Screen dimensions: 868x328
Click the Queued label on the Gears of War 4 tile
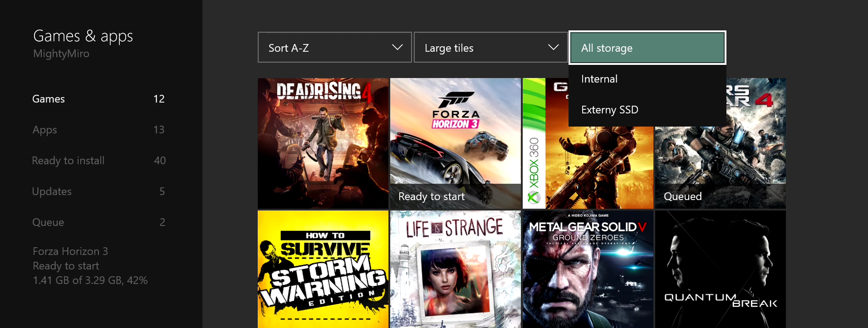pyautogui.click(x=683, y=196)
